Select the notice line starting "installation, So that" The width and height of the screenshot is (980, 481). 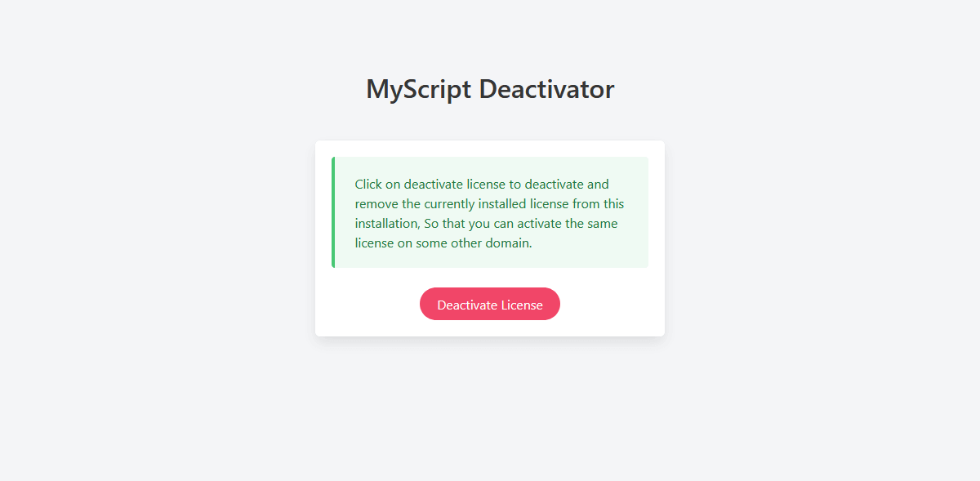pos(486,224)
